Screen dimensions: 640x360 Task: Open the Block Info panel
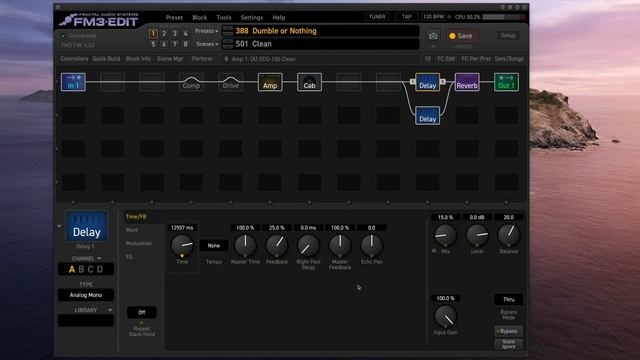click(138, 59)
